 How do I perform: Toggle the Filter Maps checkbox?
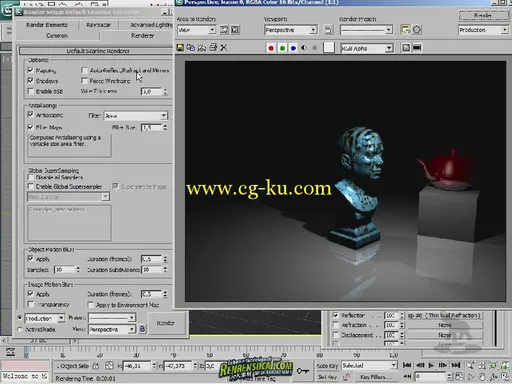click(x=31, y=127)
